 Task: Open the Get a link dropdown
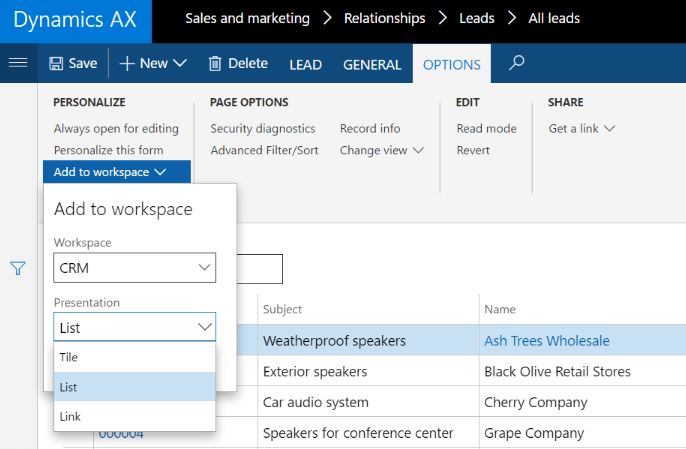click(x=581, y=128)
